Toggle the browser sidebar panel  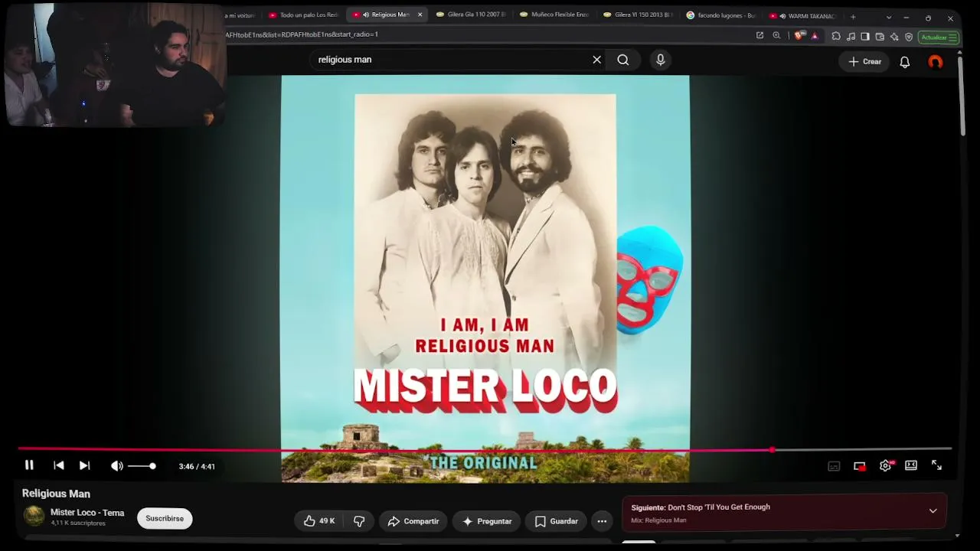865,36
